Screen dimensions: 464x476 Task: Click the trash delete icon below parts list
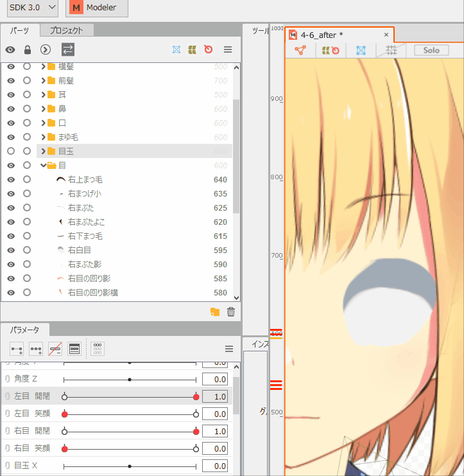pyautogui.click(x=231, y=312)
